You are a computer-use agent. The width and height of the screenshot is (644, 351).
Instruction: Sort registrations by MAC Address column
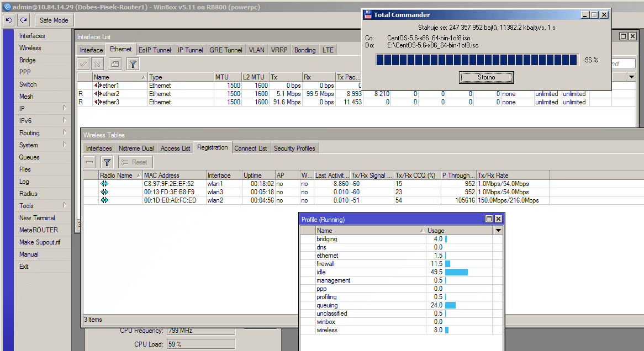[x=174, y=175]
